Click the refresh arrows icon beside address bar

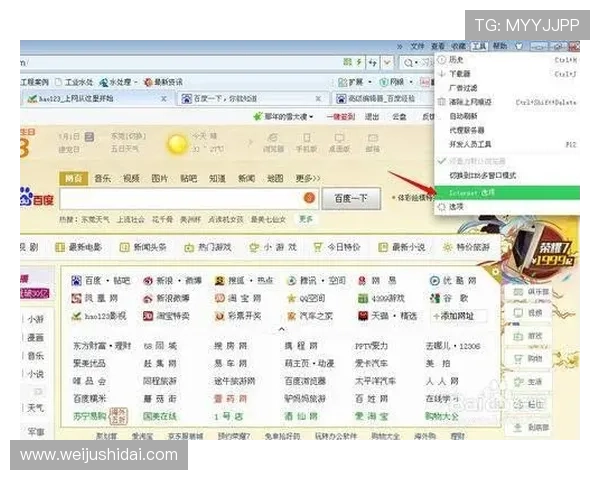(373, 62)
